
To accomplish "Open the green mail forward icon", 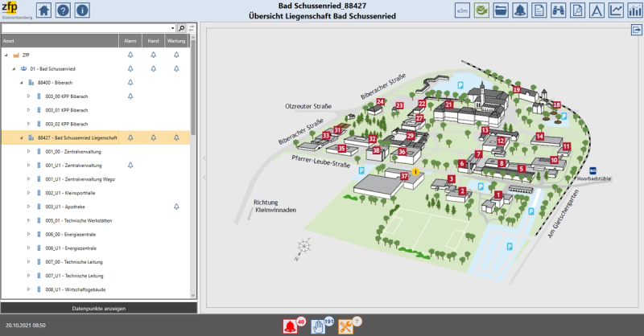I will [481, 10].
